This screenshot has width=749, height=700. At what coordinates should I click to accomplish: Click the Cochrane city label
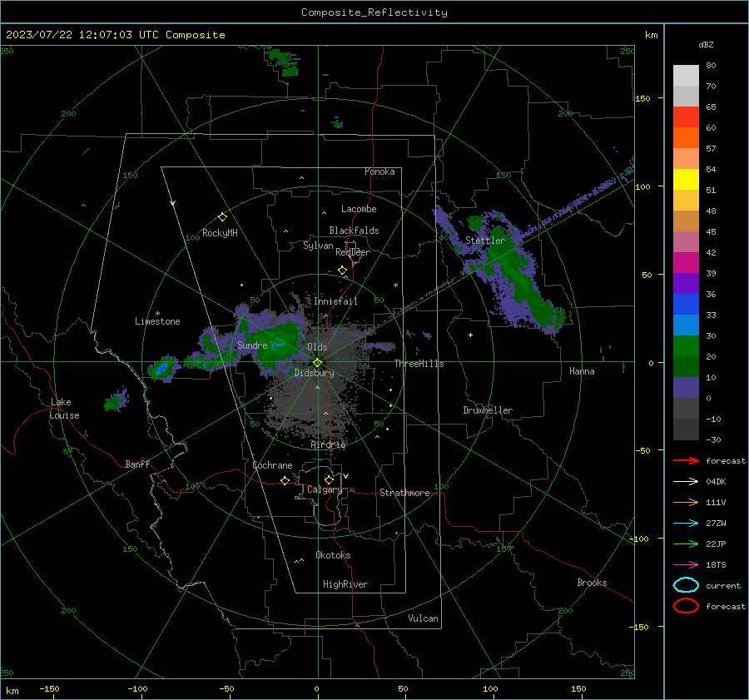point(272,465)
